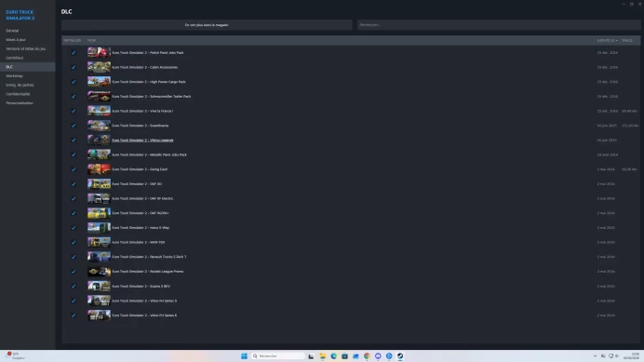Viewport: 644px width, 362px height.
Task: Open the clock and date in tray
Action: [632, 355]
